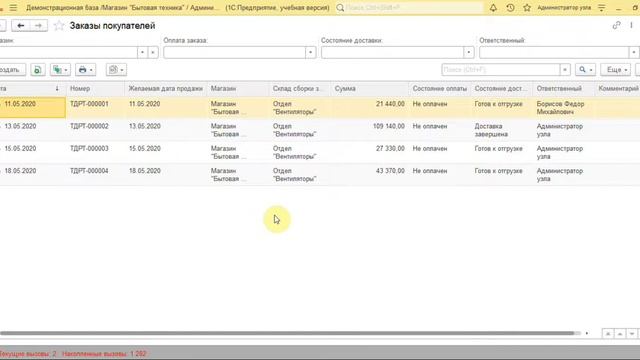Viewport: 640px width, 360px height.
Task: Click the green refresh list icon
Action: coord(38,70)
